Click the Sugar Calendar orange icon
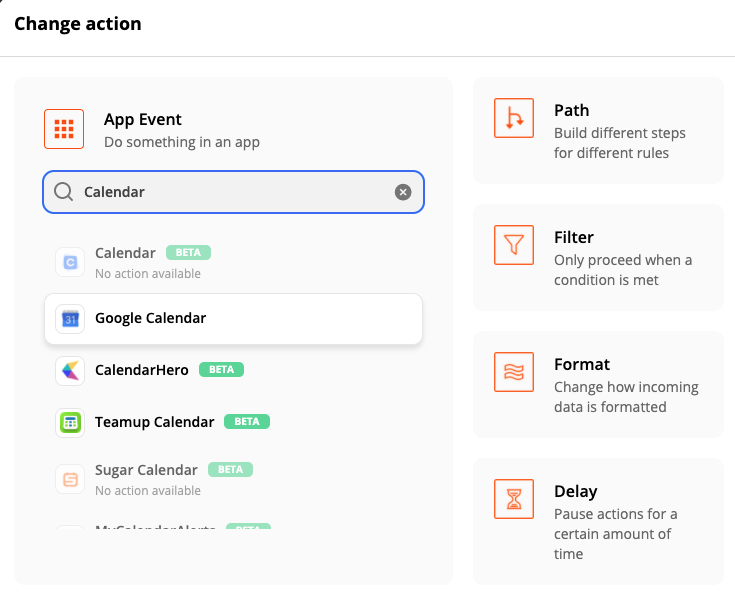The width and height of the screenshot is (735, 593). pos(70,479)
